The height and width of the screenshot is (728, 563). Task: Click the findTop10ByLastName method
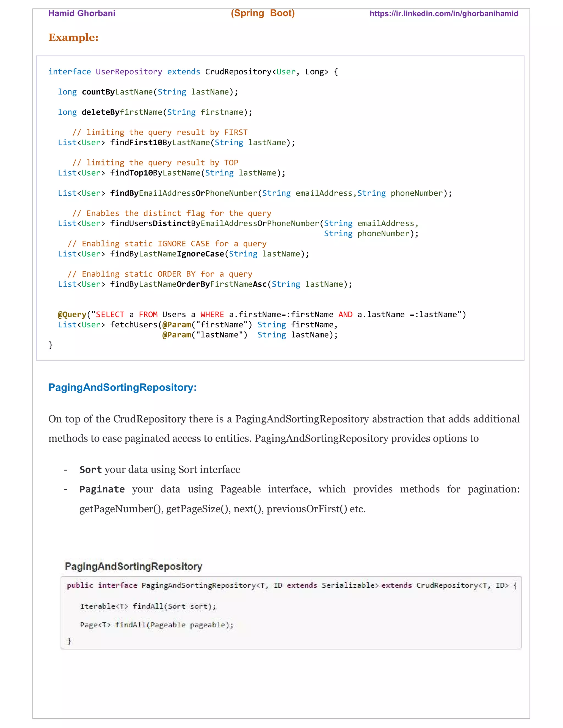click(155, 173)
